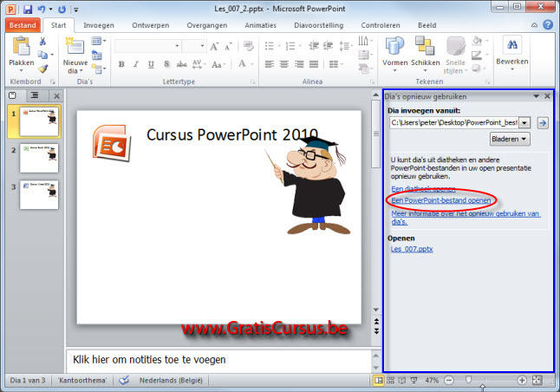Viewport: 560px width, 392px height.
Task: Cut selection with the scissors icon
Action: 42,42
